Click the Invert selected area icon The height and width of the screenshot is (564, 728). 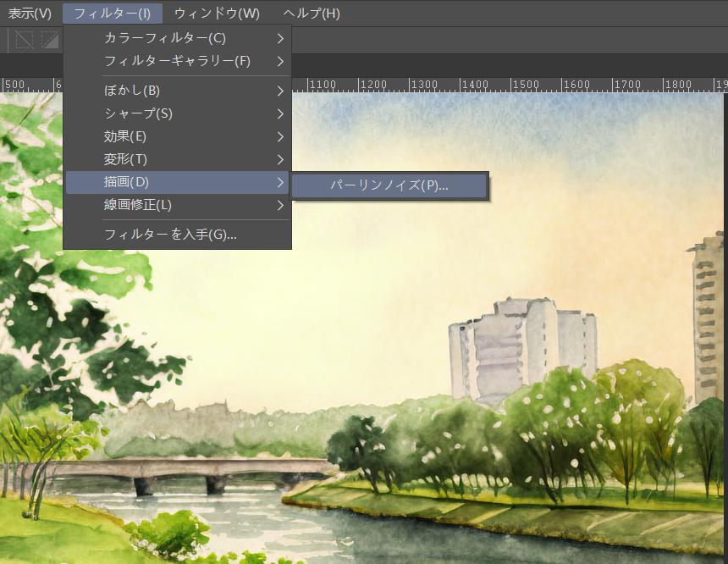click(x=50, y=40)
